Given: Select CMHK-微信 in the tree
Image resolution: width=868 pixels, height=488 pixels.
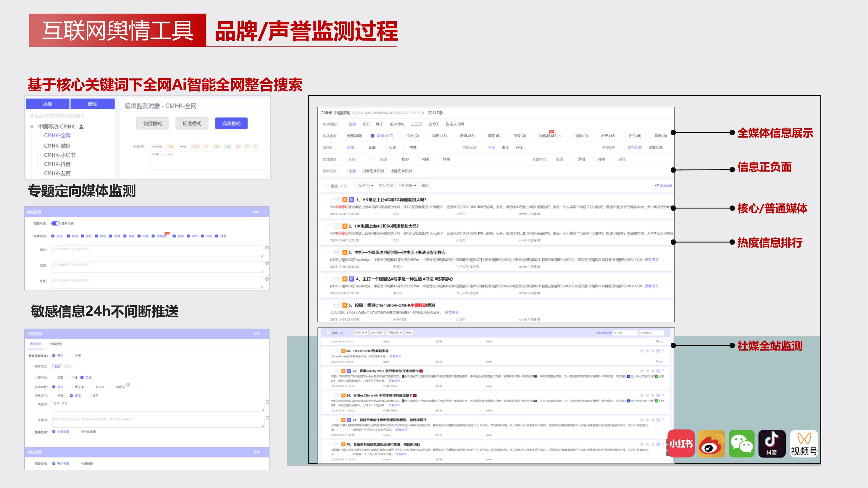Looking at the screenshot, I should tap(57, 146).
